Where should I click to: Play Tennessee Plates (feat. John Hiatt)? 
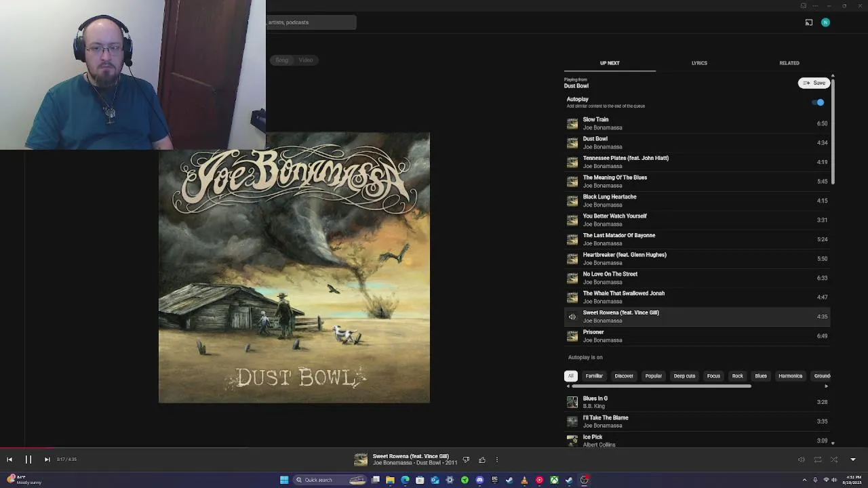(x=697, y=162)
